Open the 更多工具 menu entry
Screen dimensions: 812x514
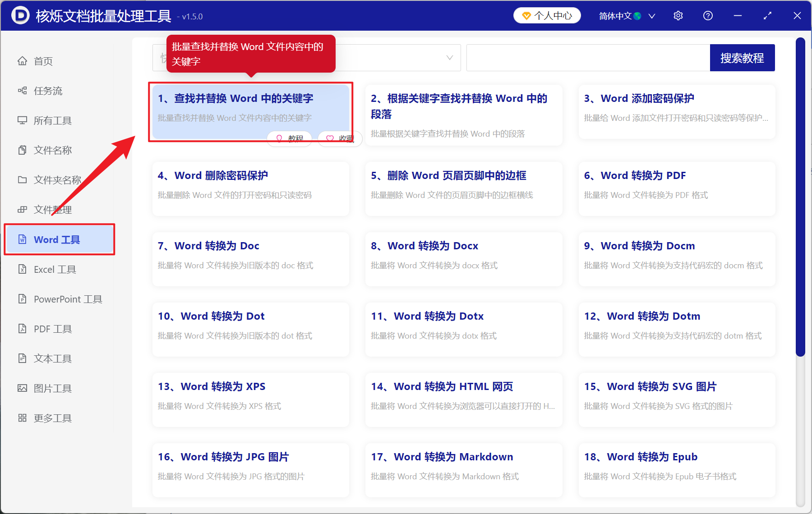coord(50,418)
